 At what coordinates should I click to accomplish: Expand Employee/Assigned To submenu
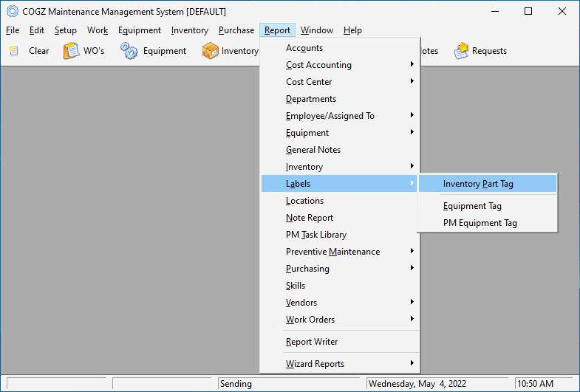coord(340,116)
